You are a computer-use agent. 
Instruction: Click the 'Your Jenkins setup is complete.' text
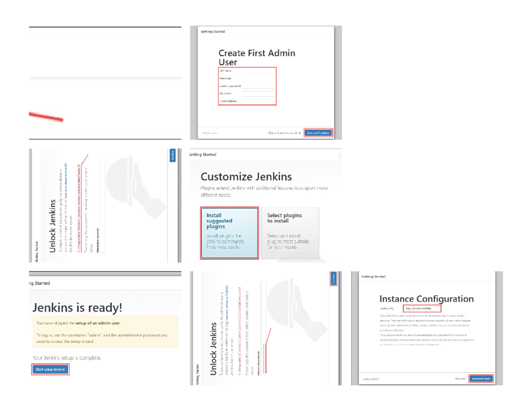[67, 357]
